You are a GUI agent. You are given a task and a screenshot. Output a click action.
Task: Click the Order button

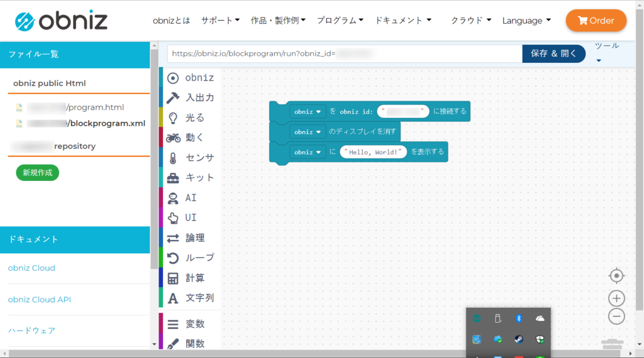point(596,21)
